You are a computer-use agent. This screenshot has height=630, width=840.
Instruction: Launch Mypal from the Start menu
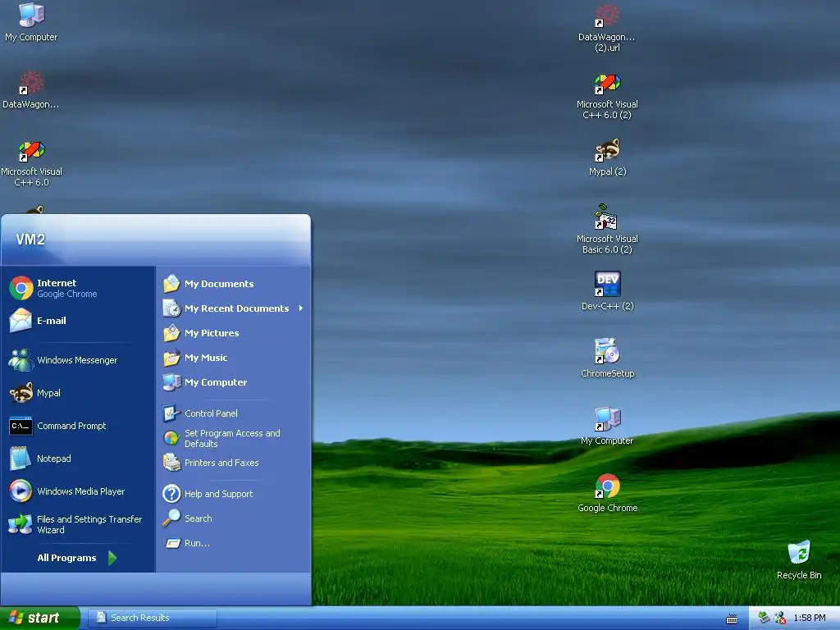click(78, 393)
